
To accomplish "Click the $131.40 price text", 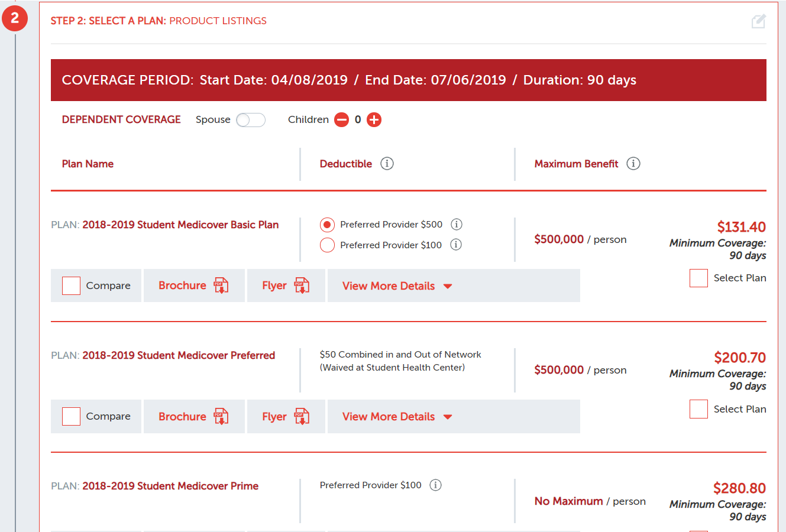I will [x=742, y=227].
